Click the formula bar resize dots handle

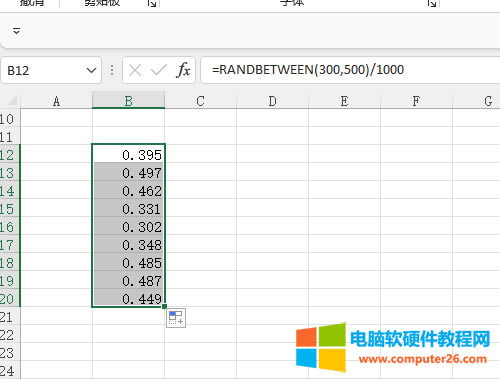(x=112, y=70)
